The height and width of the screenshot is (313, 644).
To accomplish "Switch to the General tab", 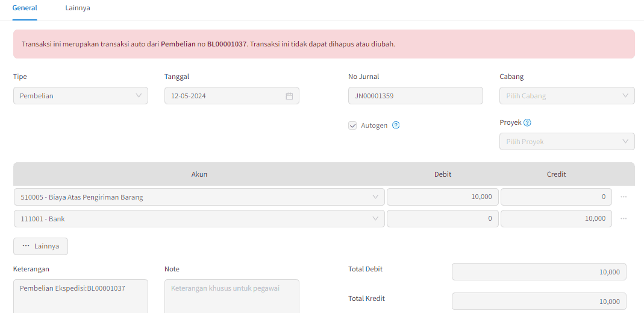I will (25, 8).
